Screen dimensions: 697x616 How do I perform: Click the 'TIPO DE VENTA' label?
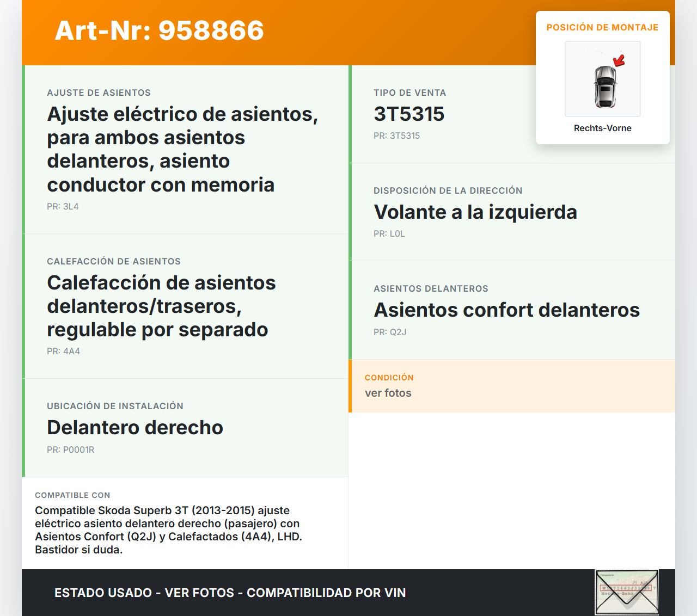click(409, 93)
